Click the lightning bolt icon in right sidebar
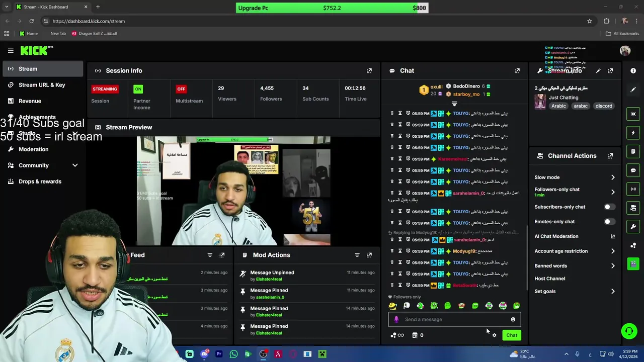Screen dimensions: 644x362 [x=633, y=133]
